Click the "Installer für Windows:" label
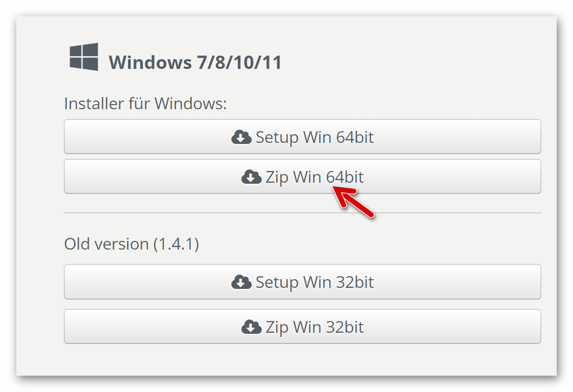573x392 pixels. (x=145, y=104)
